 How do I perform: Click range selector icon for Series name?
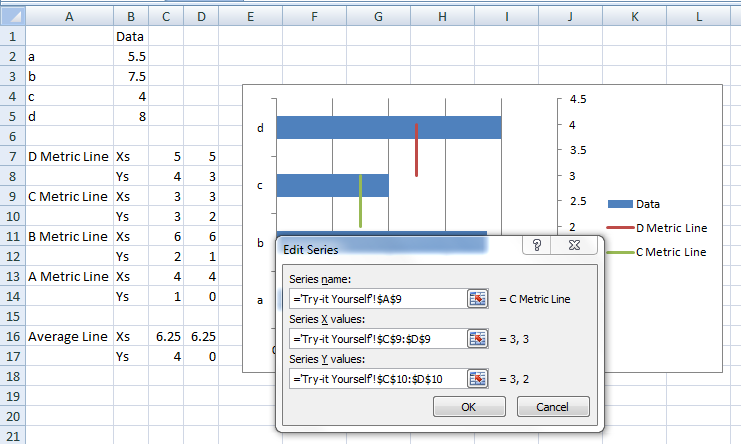tap(477, 299)
